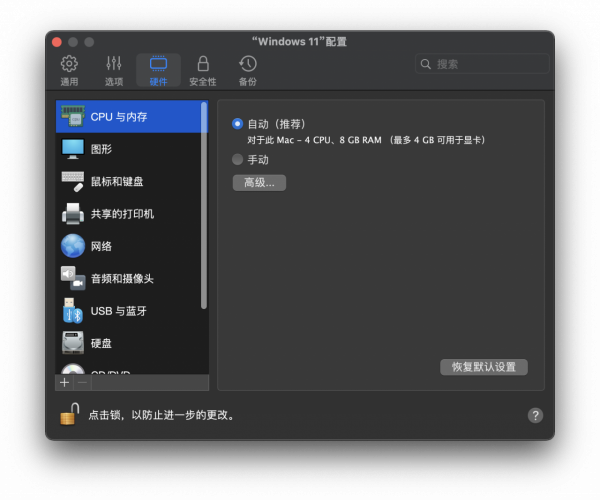The width and height of the screenshot is (600, 500).
Task: Open the 安全性 security tab
Action: tap(203, 70)
